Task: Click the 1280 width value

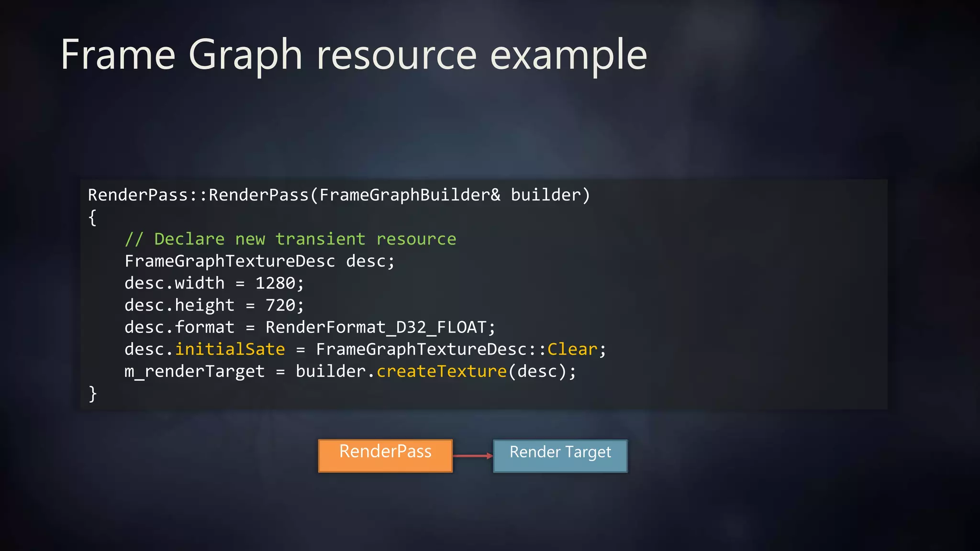Action: [x=275, y=283]
